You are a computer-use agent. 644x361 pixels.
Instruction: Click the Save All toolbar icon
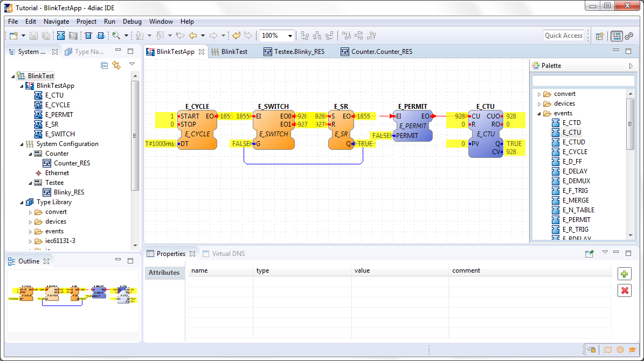click(47, 36)
